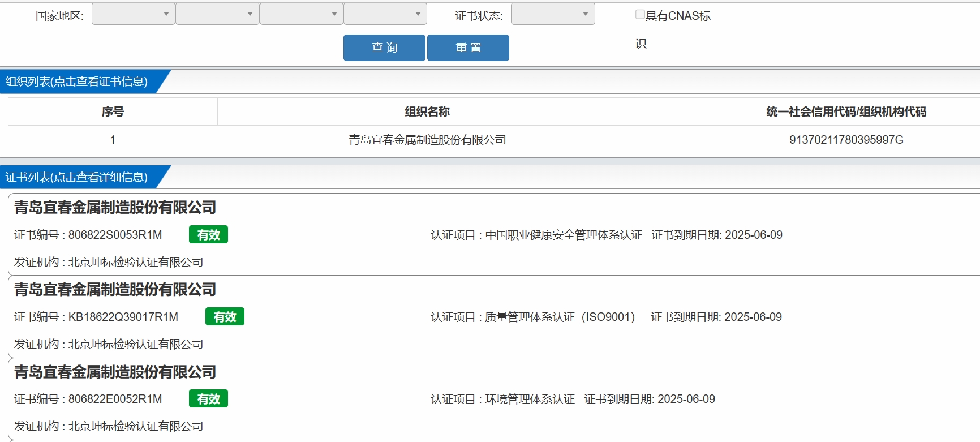Click 发证机构 line under certificate 806822E0052R1M
The width and height of the screenshot is (980, 442).
coord(109,426)
